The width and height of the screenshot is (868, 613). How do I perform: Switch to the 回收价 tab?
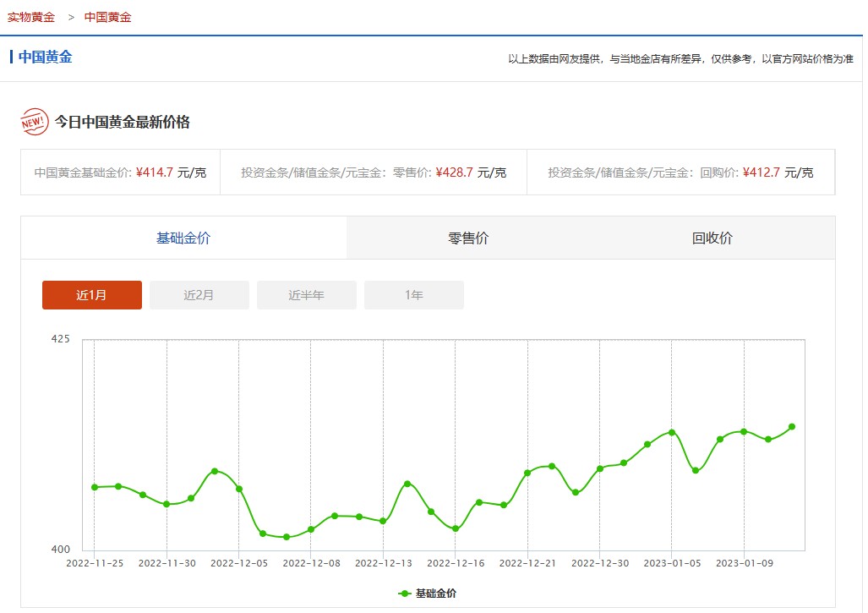[712, 238]
